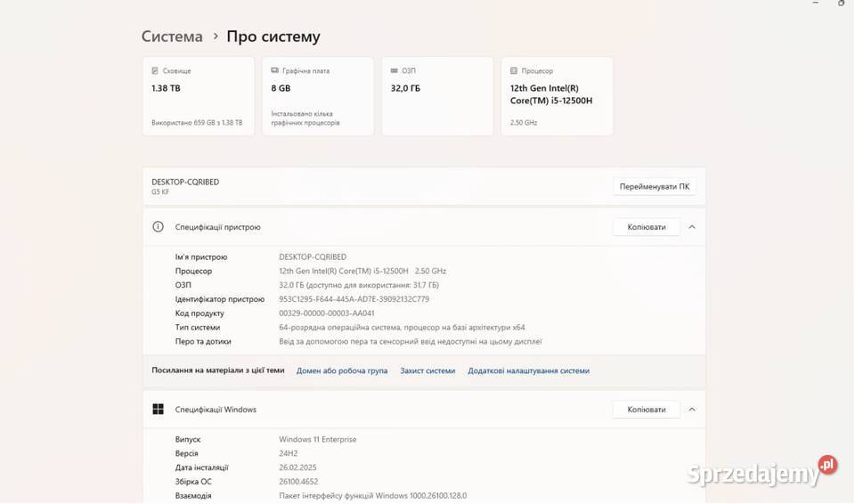Viewport: 855px width, 504px height.
Task: Collapse Специфікації пристрою section
Action: pyautogui.click(x=692, y=227)
